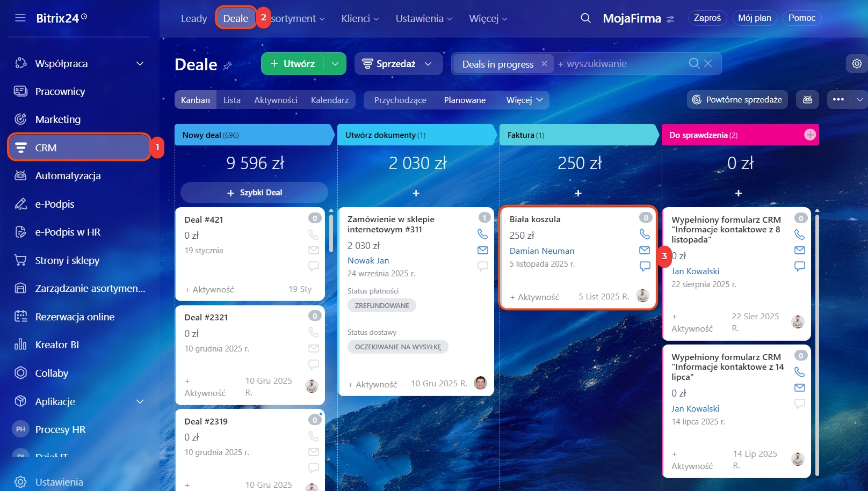Click the robot automation icon in toolbar
This screenshot has width=868, height=491.
pos(807,100)
